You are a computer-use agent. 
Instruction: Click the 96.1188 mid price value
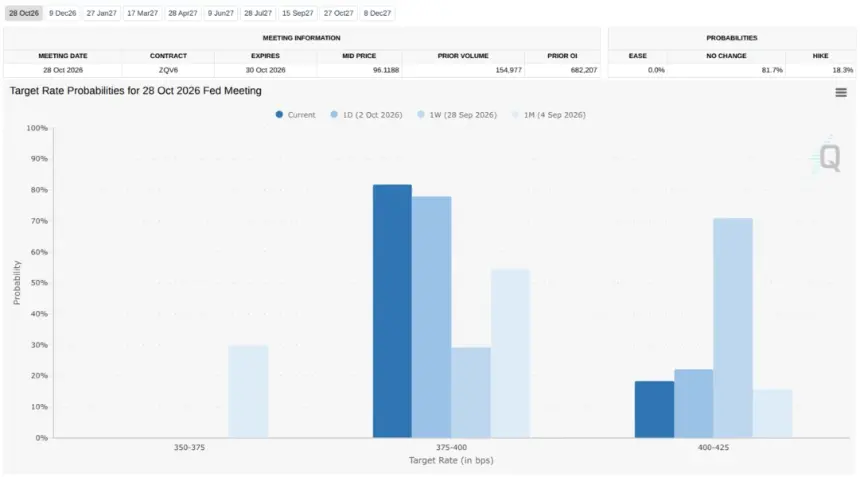pos(386,70)
